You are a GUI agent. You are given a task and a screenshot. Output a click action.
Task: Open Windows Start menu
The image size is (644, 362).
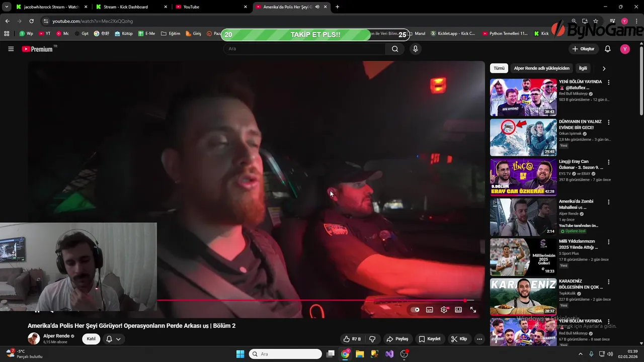point(240,354)
